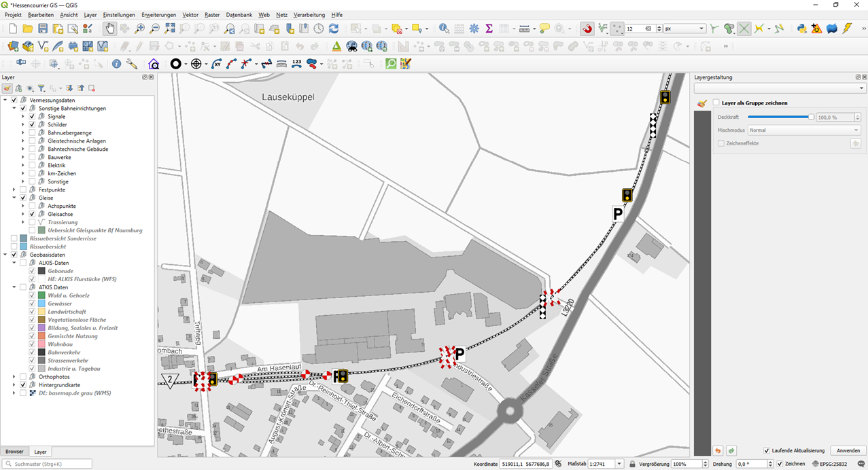This screenshot has width=868, height=470.
Task: Click the Zoom In magnifier tool
Action: click(139, 29)
